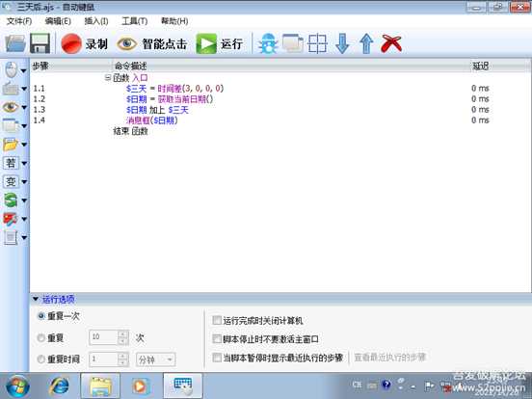Select the red tools command icon in sidebar

pos(11,219)
